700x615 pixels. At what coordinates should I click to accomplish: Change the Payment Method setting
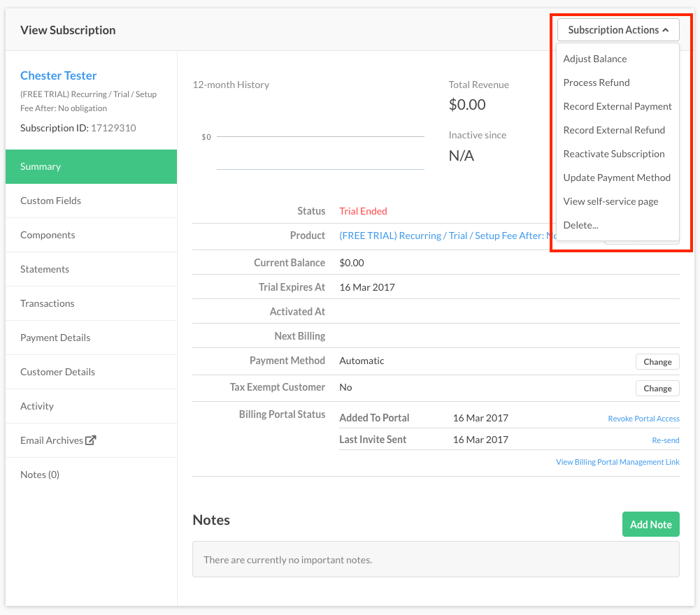tap(657, 361)
